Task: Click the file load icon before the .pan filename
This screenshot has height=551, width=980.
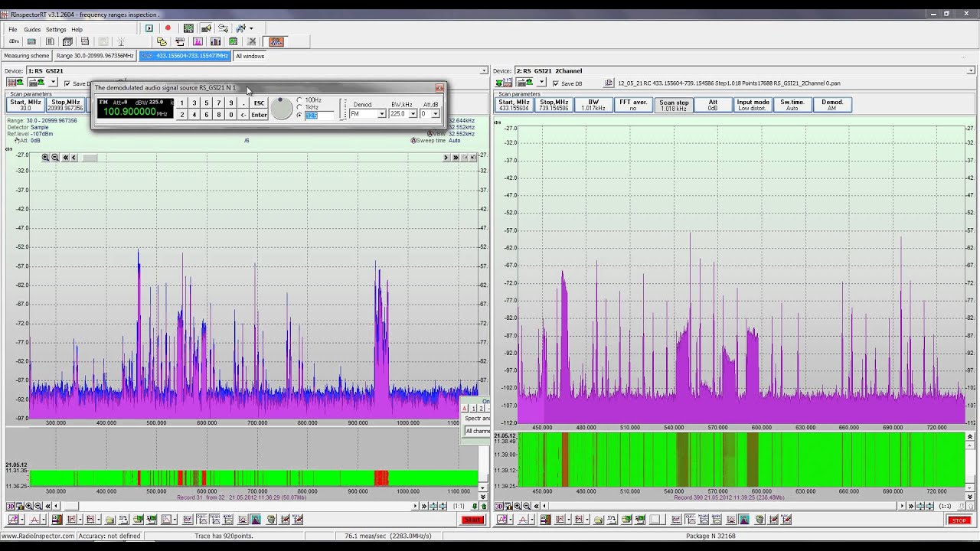Action: point(609,83)
